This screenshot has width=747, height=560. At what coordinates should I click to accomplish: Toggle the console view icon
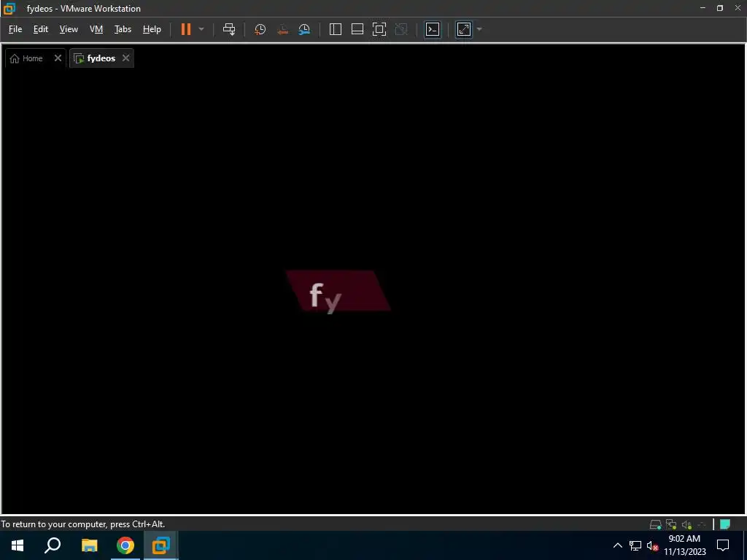[x=433, y=29]
